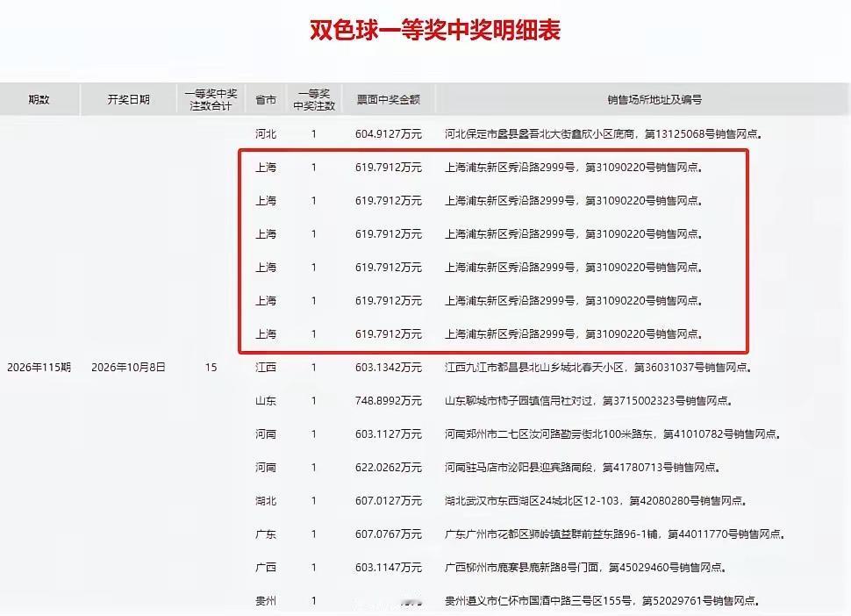The height and width of the screenshot is (616, 851).
Task: Select the draw date 2026年10月8日
Action: point(128,368)
